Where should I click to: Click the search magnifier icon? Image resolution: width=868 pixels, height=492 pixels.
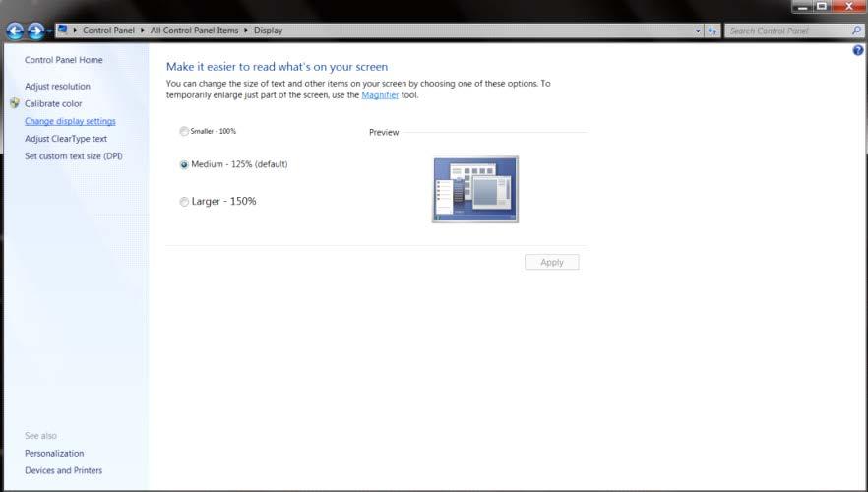coord(856,31)
